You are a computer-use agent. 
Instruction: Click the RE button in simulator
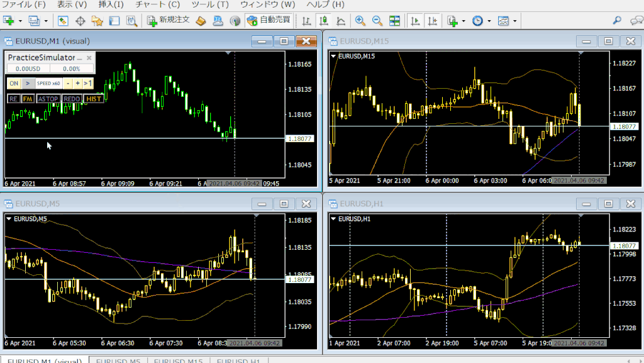(14, 99)
